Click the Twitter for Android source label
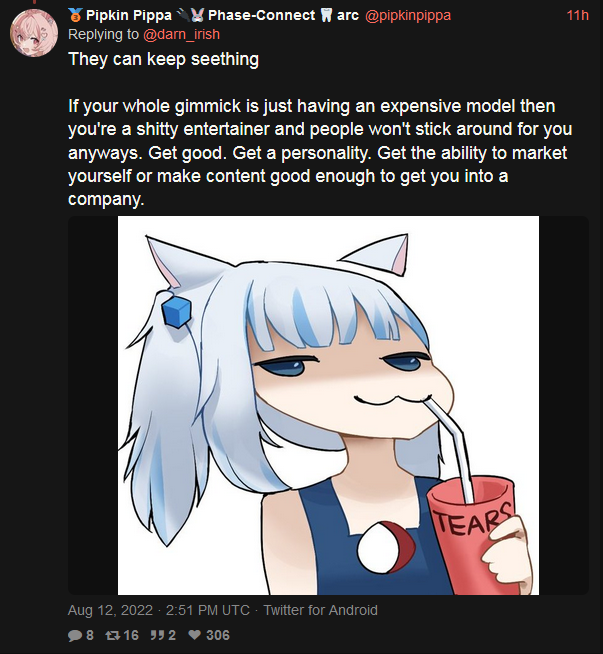603x654 pixels. coord(320,610)
